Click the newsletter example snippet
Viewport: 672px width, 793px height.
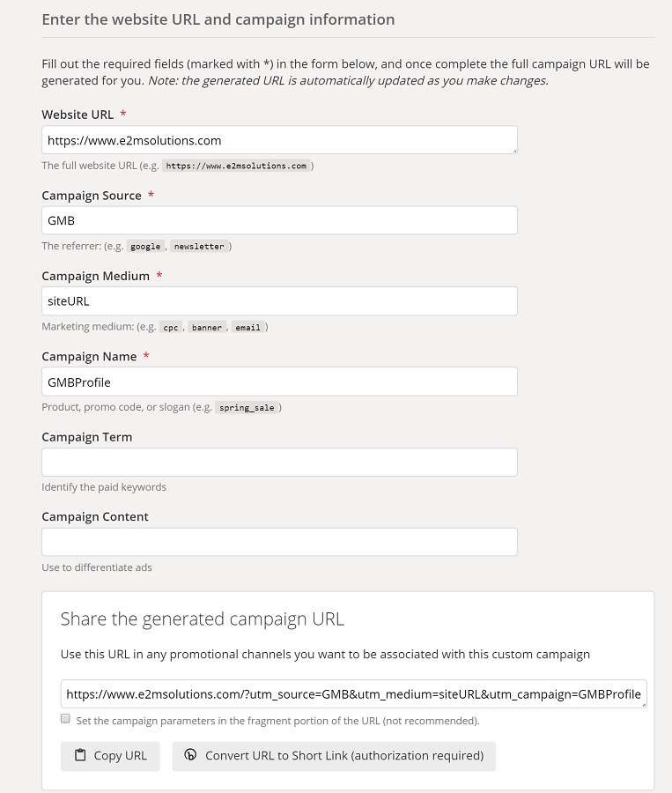click(199, 246)
